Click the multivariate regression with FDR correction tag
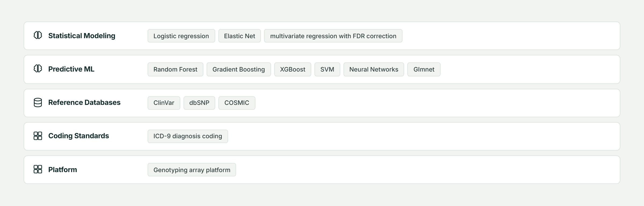Screen dimensions: 644x206 [x=333, y=36]
